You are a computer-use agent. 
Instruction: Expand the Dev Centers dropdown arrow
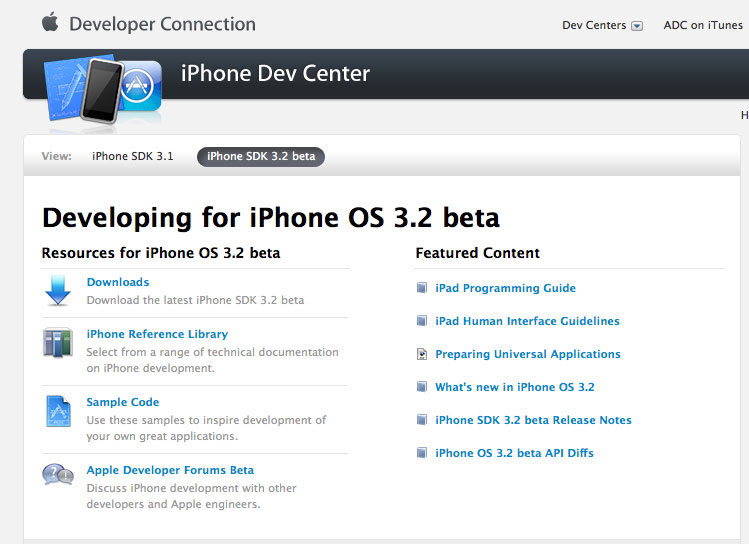point(637,26)
